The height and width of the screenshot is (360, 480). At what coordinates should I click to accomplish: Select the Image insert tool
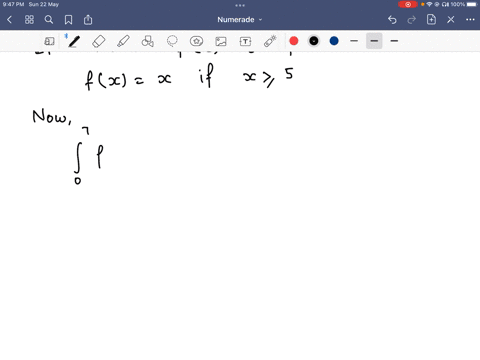(221, 41)
